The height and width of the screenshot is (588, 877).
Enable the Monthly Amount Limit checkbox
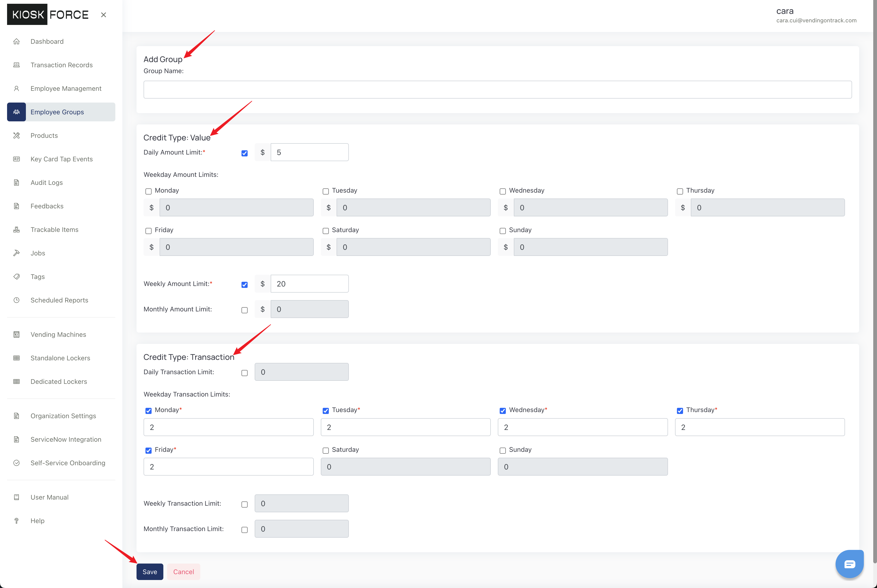(244, 310)
